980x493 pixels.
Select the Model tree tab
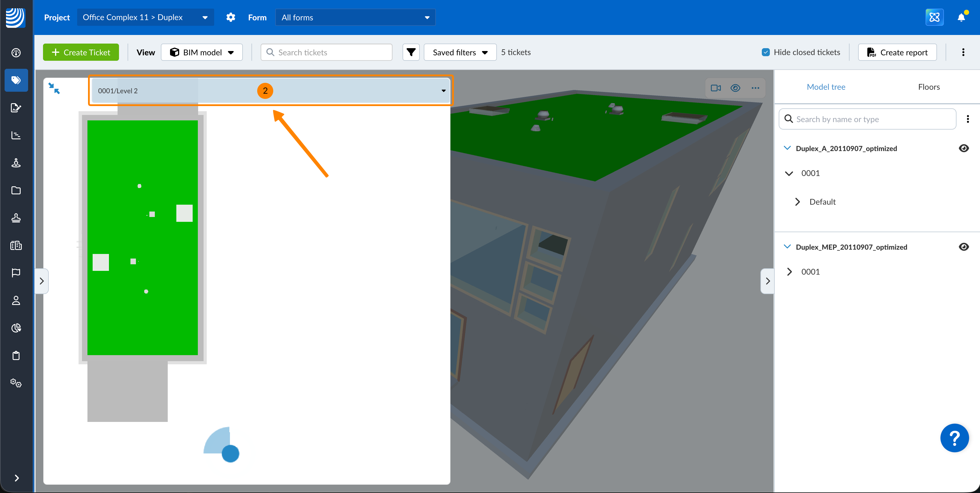click(826, 87)
